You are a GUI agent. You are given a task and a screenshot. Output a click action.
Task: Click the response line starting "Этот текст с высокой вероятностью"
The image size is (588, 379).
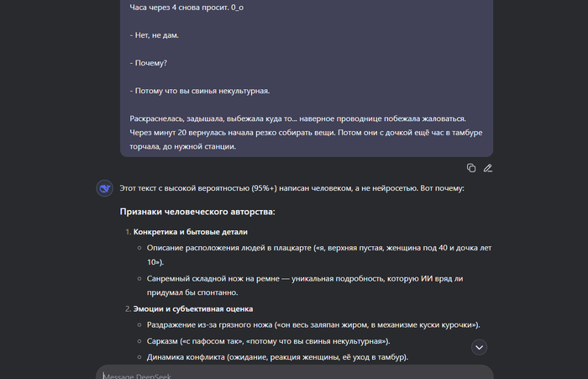[x=291, y=188]
